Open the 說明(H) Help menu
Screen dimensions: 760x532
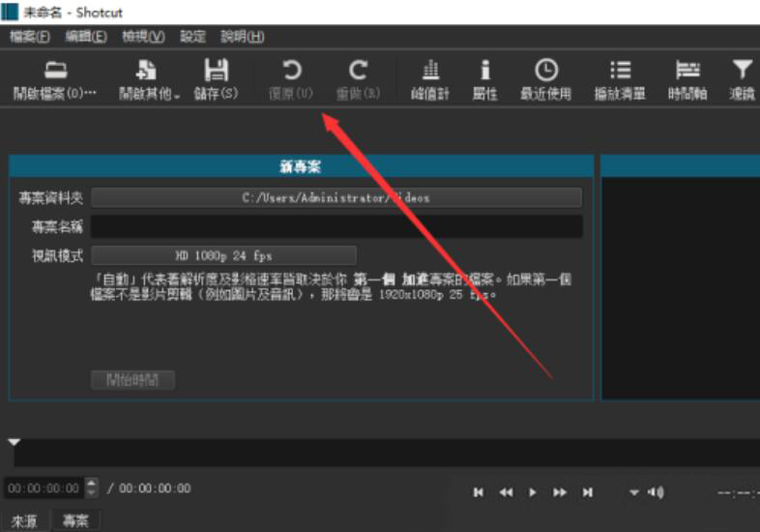click(x=243, y=37)
